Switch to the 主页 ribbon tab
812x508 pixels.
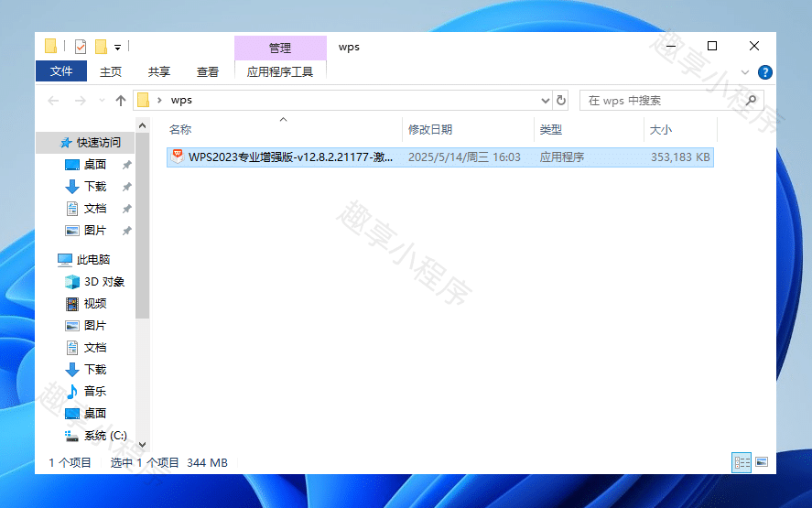coord(111,71)
